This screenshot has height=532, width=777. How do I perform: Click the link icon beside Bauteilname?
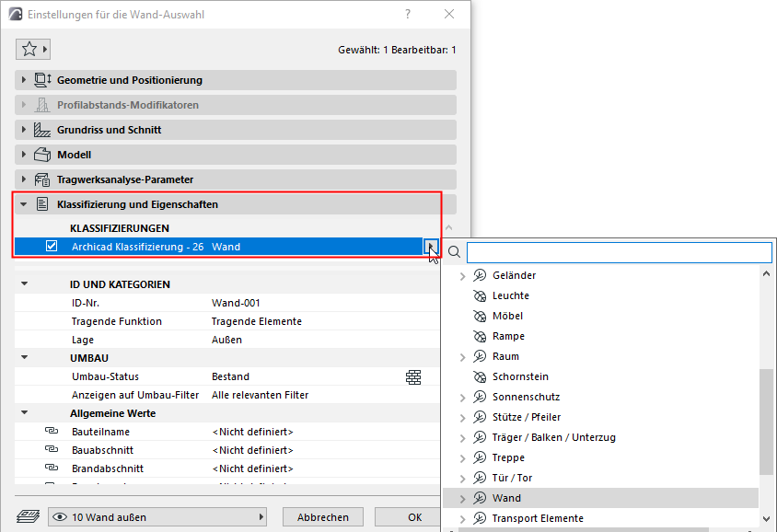pyautogui.click(x=52, y=431)
